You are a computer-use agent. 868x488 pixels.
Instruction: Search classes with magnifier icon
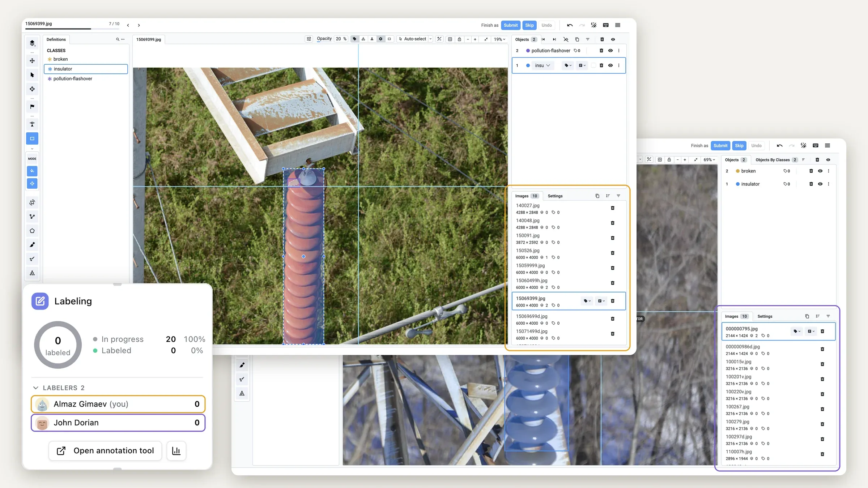pos(118,39)
